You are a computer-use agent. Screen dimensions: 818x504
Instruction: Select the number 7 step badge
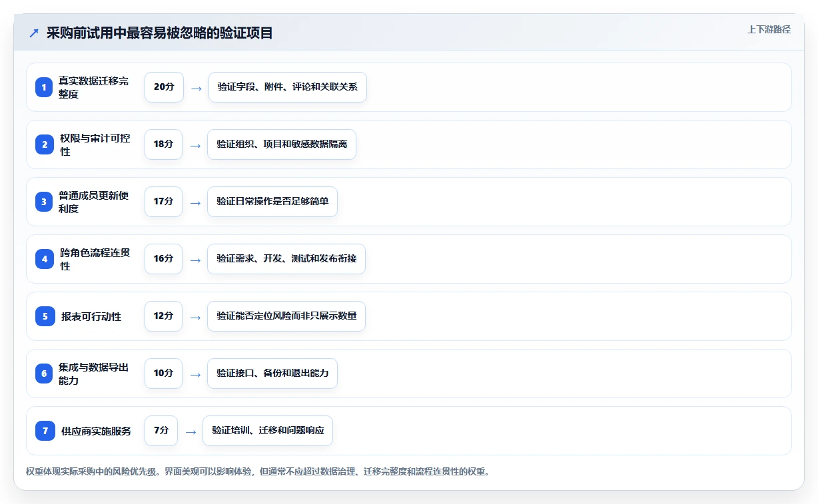coord(45,431)
